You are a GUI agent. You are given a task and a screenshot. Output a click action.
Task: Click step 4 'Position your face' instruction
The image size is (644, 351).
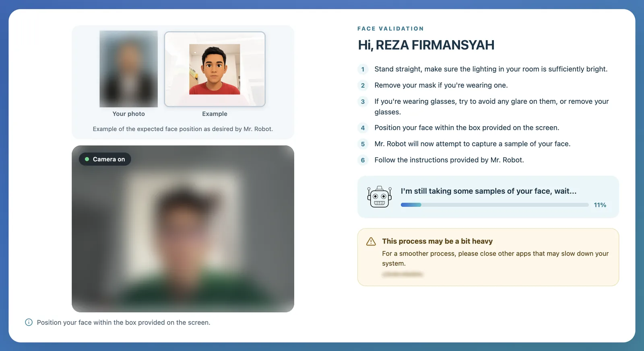pyautogui.click(x=466, y=128)
